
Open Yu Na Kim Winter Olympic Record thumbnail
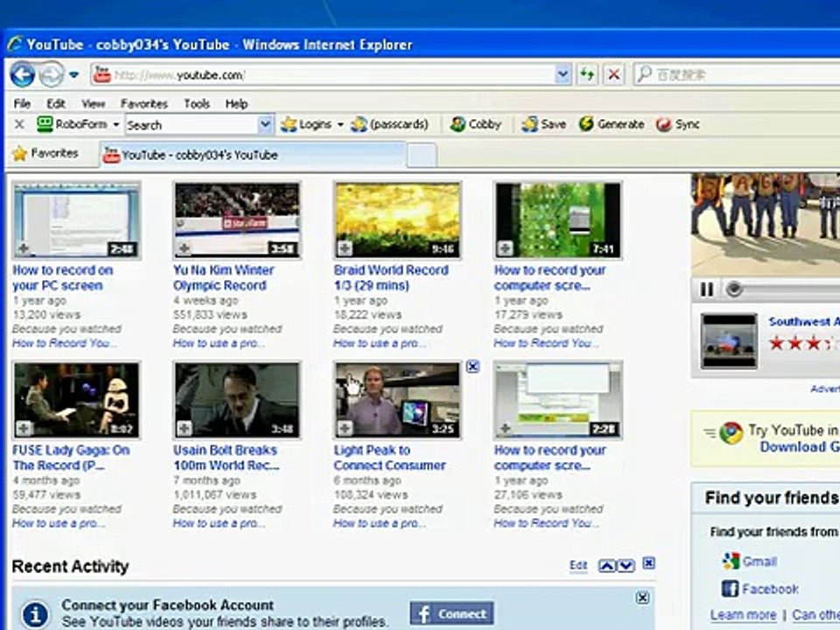237,220
